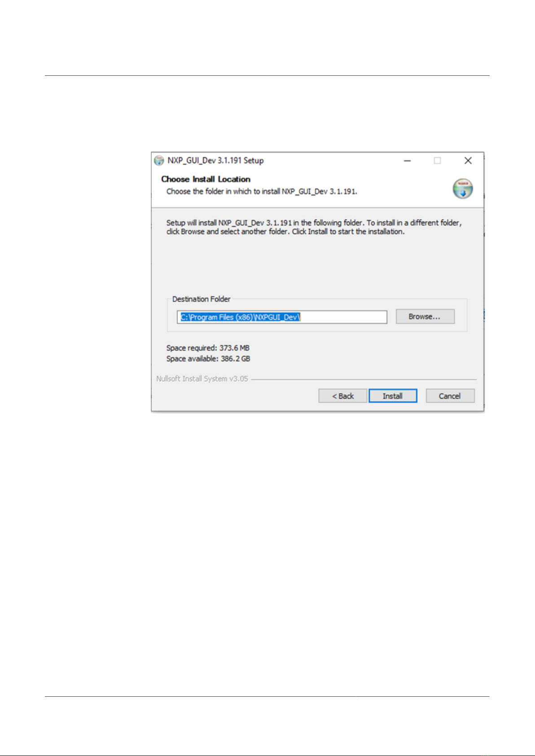Click the Space available: 386.2 GB text

(208, 358)
